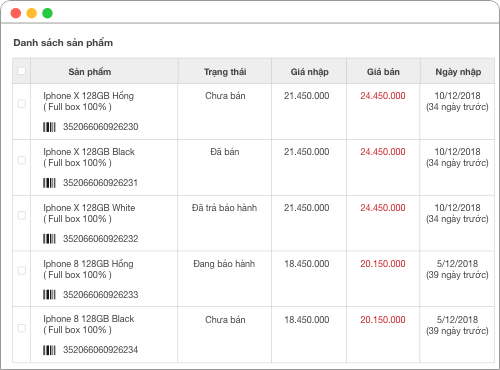Click the green maximize window button
Image resolution: width=500 pixels, height=370 pixels.
[x=47, y=13]
